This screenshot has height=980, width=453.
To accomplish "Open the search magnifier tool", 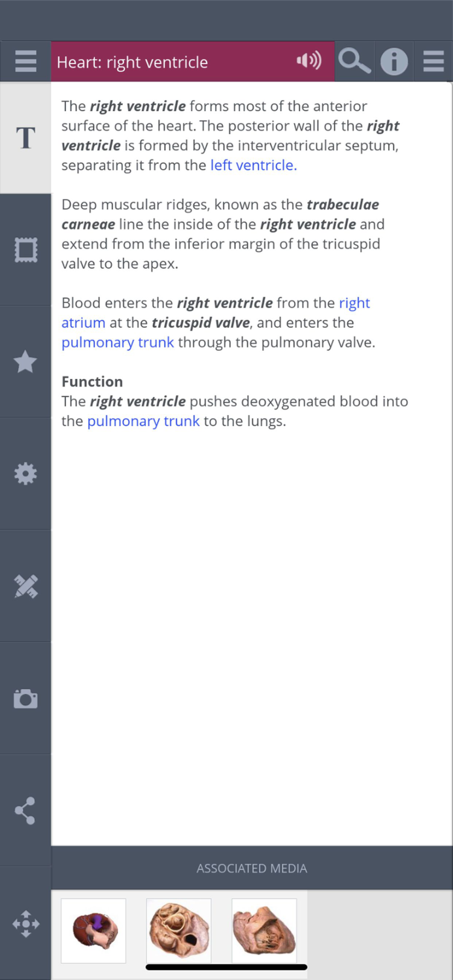I will tap(354, 62).
